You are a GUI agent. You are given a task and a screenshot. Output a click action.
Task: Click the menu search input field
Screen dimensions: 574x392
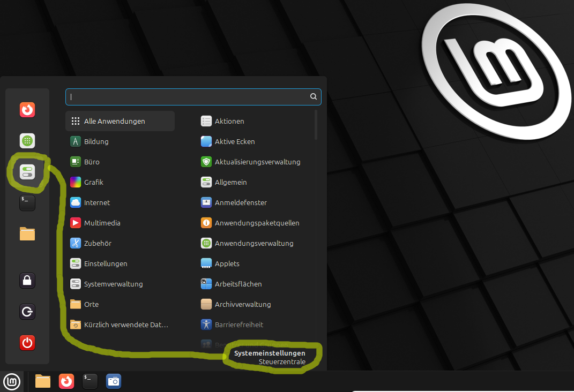pos(193,97)
